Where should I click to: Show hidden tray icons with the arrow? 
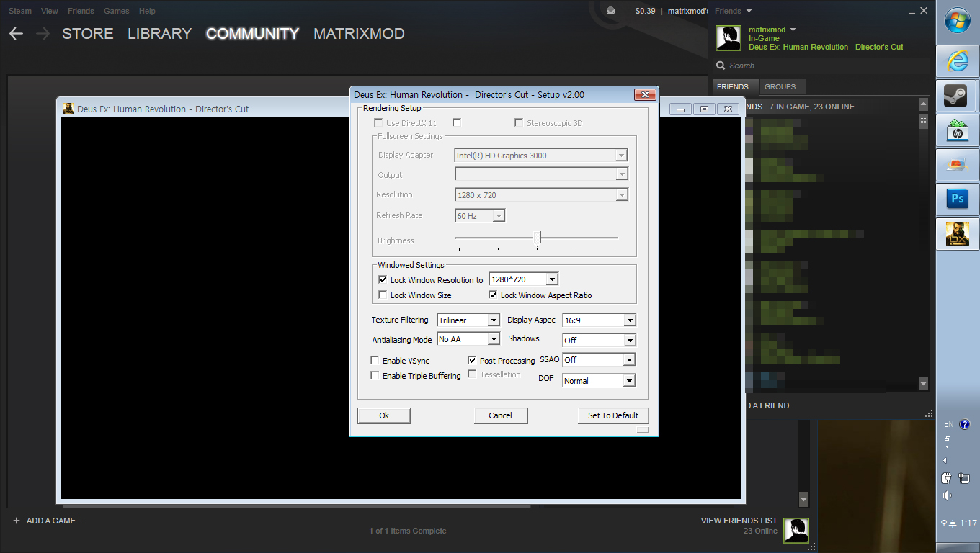945,460
